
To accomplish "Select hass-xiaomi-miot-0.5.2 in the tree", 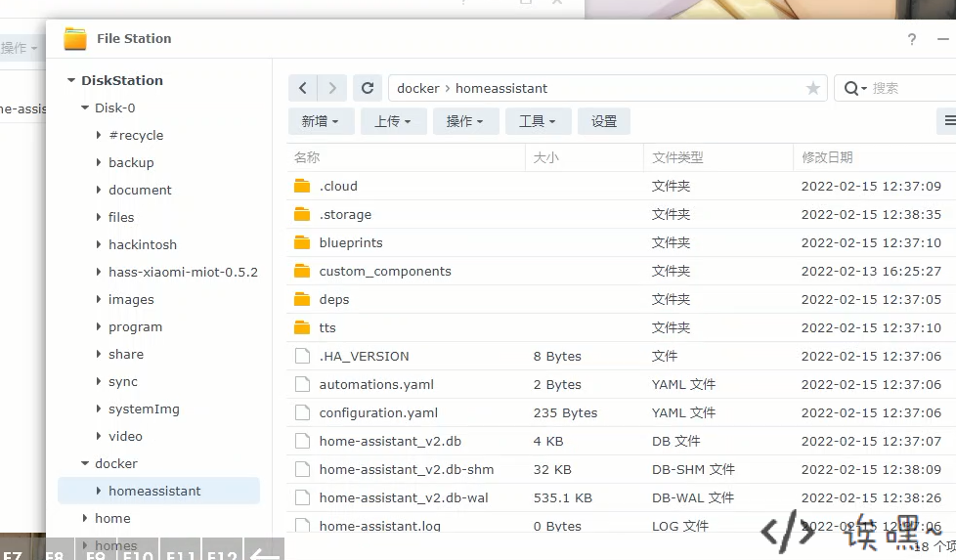I will tap(183, 272).
